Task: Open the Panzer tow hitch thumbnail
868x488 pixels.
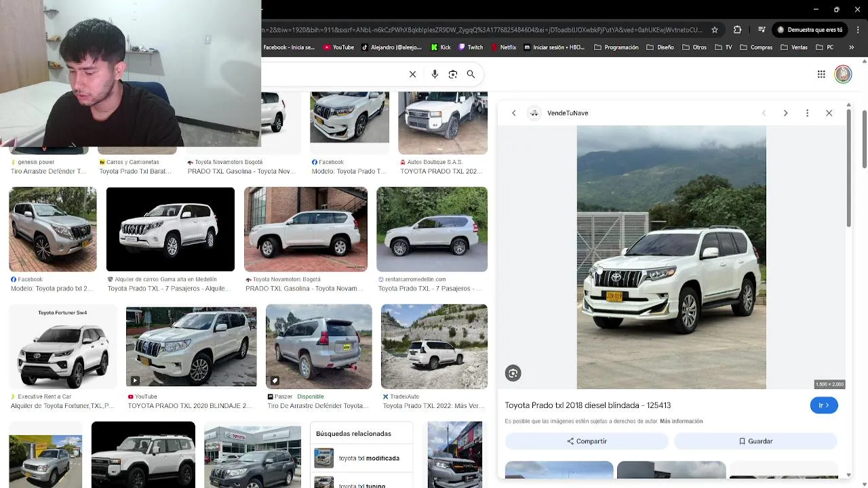Action: click(x=319, y=346)
